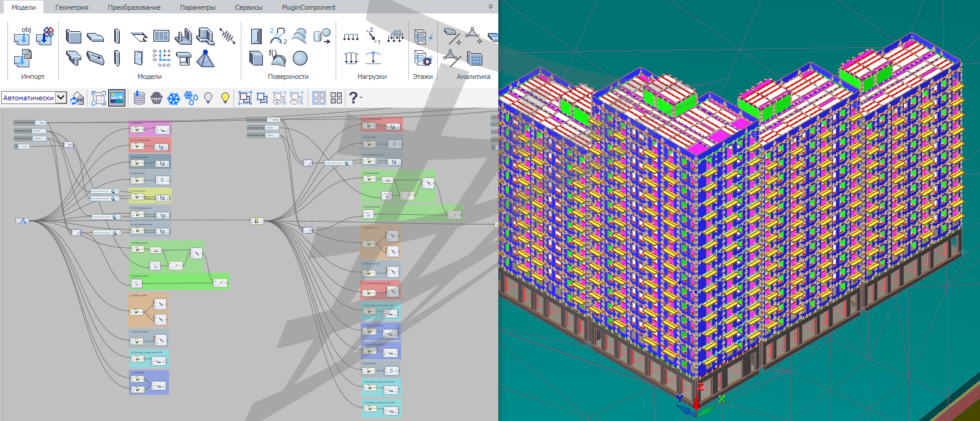Click the house refresh update icon
This screenshot has width=980, height=421.
point(77,98)
